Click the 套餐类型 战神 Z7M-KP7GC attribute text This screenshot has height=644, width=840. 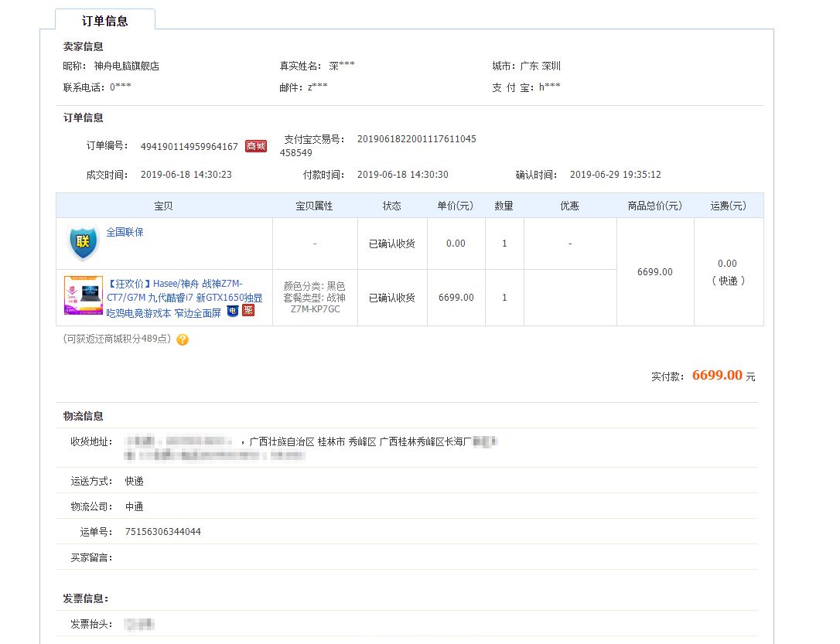pyautogui.click(x=315, y=303)
